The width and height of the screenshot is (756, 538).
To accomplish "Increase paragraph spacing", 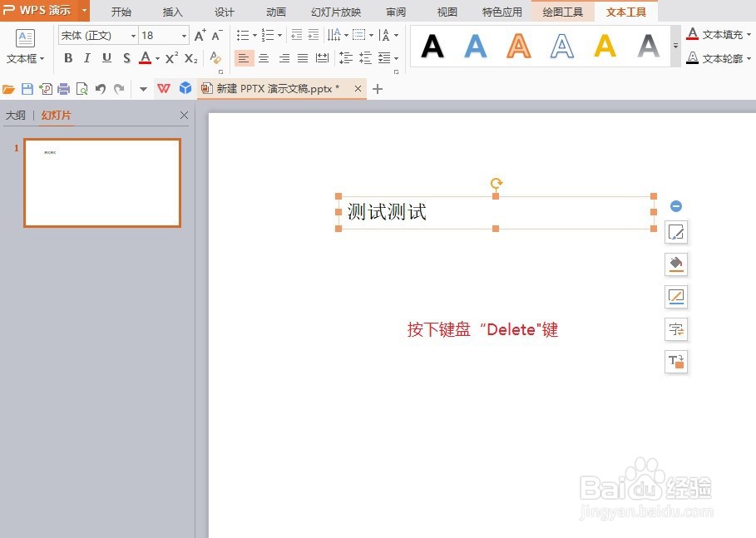I will pyautogui.click(x=346, y=58).
